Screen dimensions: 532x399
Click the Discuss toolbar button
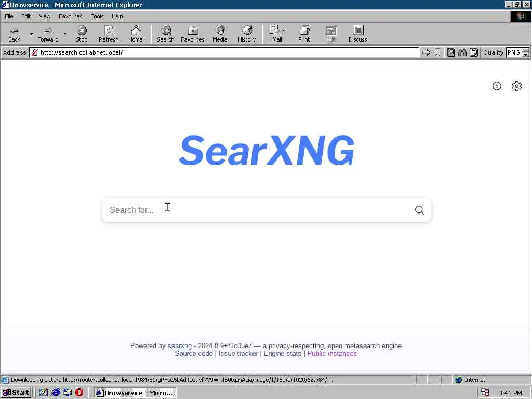pyautogui.click(x=357, y=34)
